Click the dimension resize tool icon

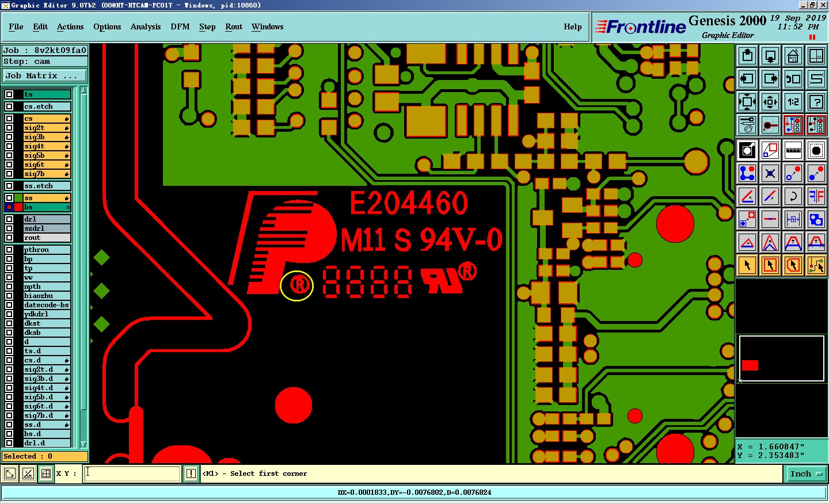click(x=793, y=219)
